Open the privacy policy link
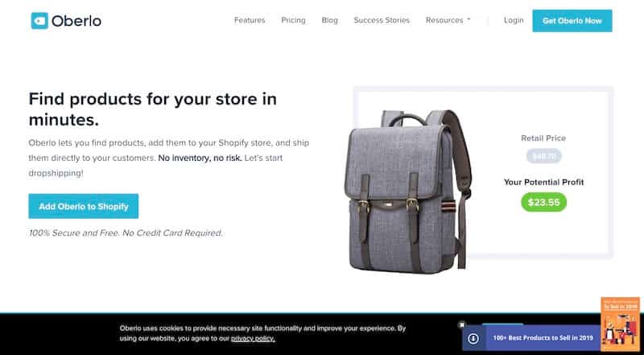 pos(253,339)
